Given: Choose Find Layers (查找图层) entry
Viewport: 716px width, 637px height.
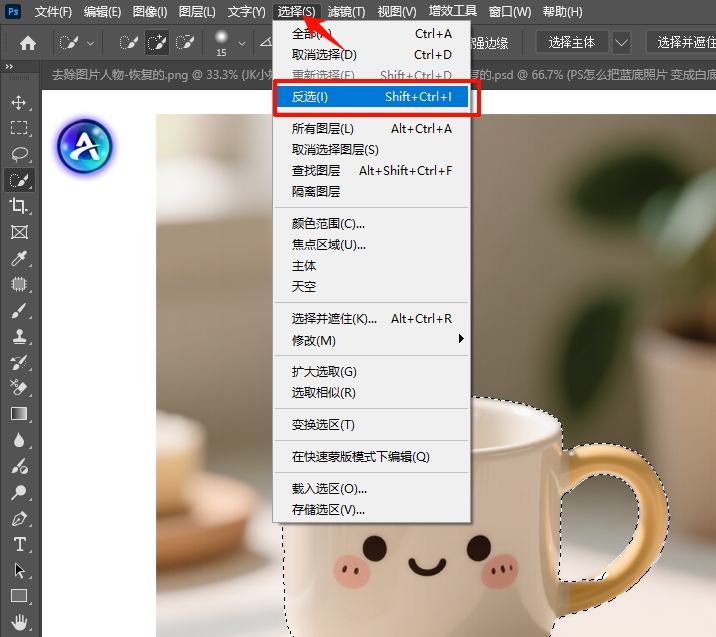Looking at the screenshot, I should (372, 171).
